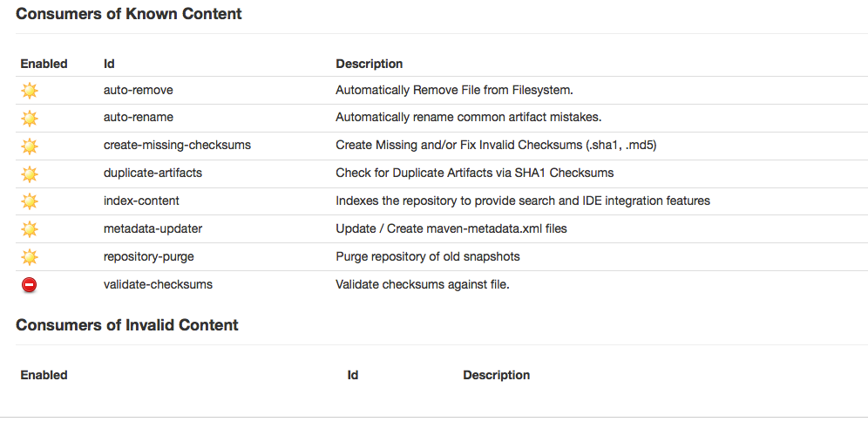Click the Id header in Invalid Content table
868x422 pixels.
[x=353, y=375]
